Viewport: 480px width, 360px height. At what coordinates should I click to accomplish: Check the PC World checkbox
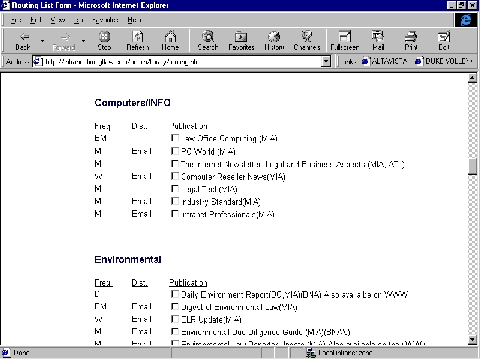point(175,151)
